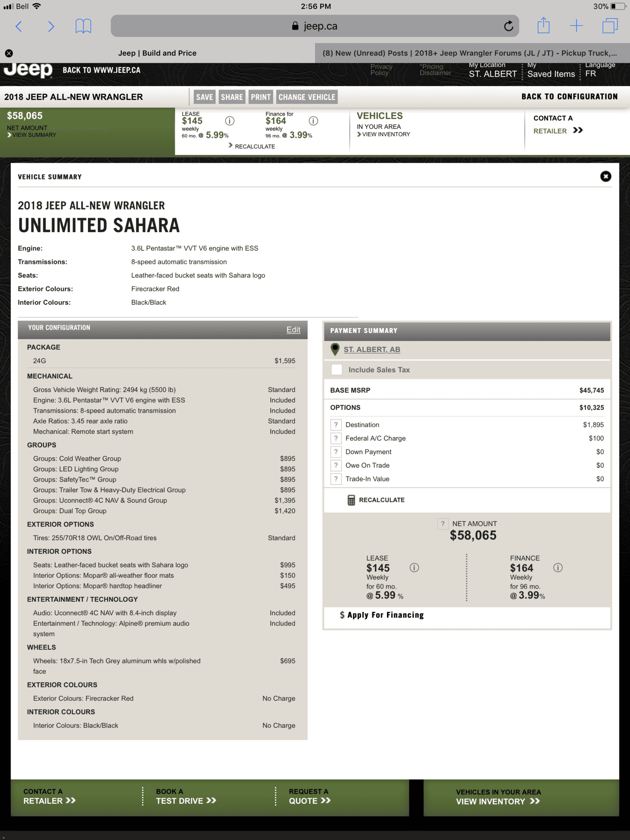Screen dimensions: 630x840
Task: Click the Share button
Action: coord(232,97)
